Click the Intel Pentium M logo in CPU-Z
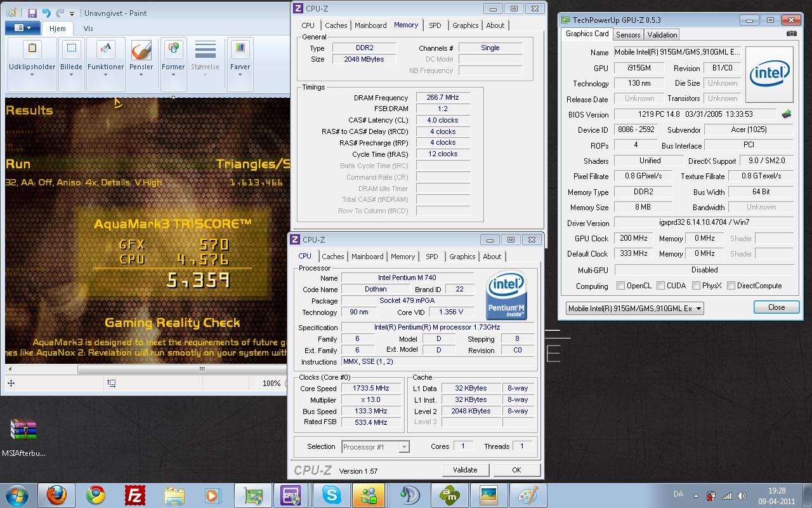This screenshot has width=812, height=508. tap(506, 296)
